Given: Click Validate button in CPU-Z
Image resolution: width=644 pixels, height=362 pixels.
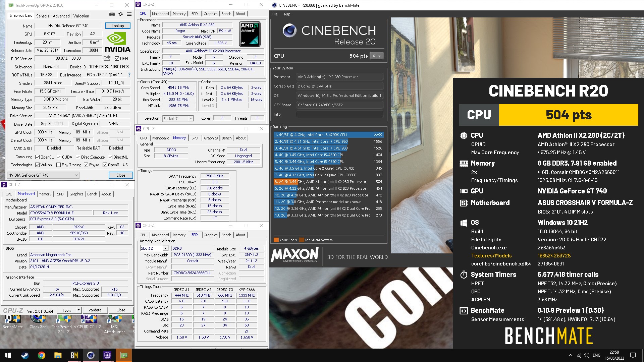Looking at the screenshot, I should pyautogui.click(x=95, y=310).
